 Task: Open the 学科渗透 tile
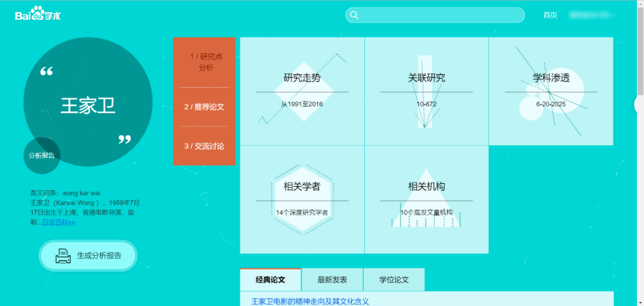(551, 91)
